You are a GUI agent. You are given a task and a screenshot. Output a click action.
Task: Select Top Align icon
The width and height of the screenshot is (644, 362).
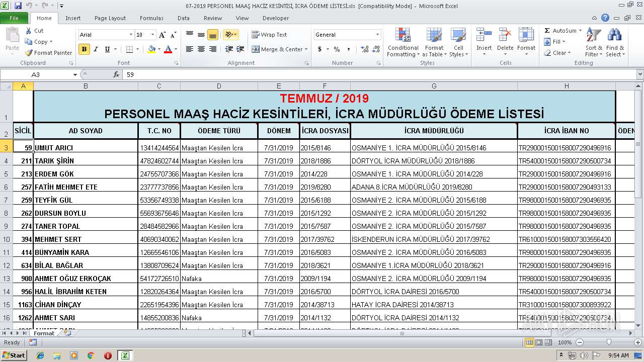[x=190, y=35]
